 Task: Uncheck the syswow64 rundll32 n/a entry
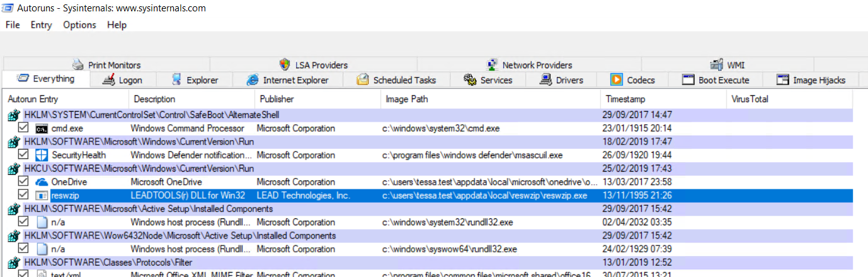(23, 249)
